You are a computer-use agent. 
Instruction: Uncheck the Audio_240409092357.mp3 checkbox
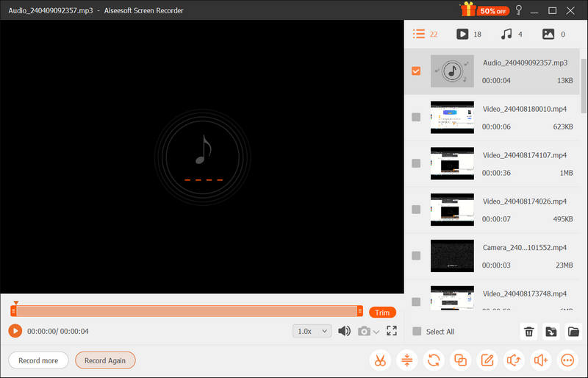[x=416, y=71]
